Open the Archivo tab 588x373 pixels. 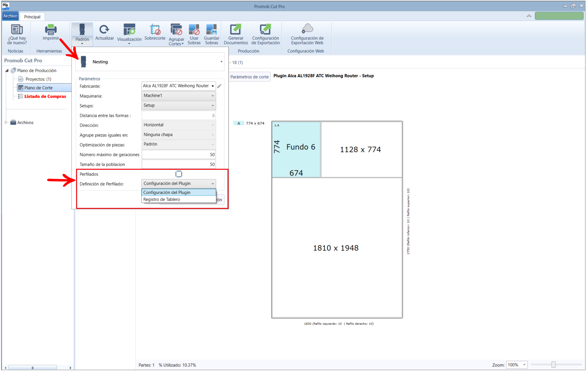[10, 16]
